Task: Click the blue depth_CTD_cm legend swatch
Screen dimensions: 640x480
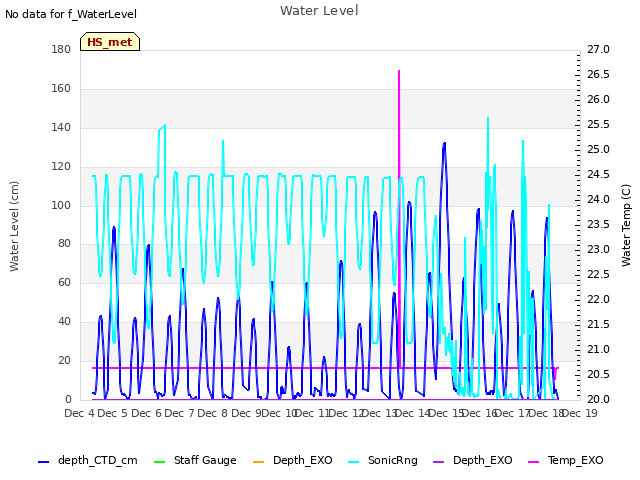Action: pos(43,462)
